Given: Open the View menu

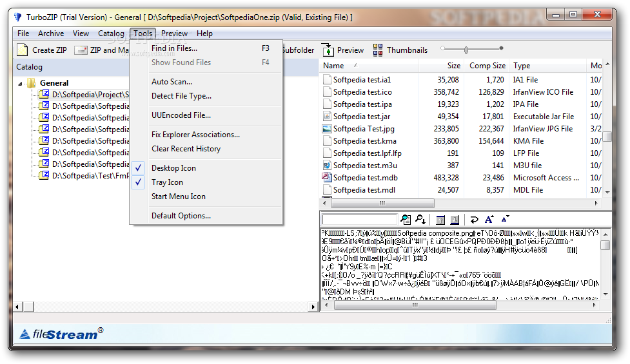Looking at the screenshot, I should 81,34.
